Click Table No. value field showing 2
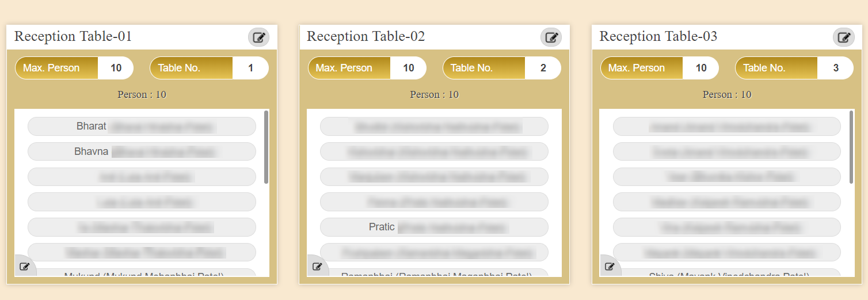The height and width of the screenshot is (300, 868). (543, 68)
